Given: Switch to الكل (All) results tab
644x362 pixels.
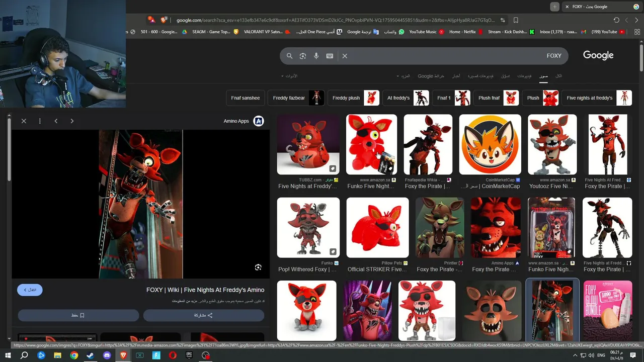Looking at the screenshot, I should point(558,76).
